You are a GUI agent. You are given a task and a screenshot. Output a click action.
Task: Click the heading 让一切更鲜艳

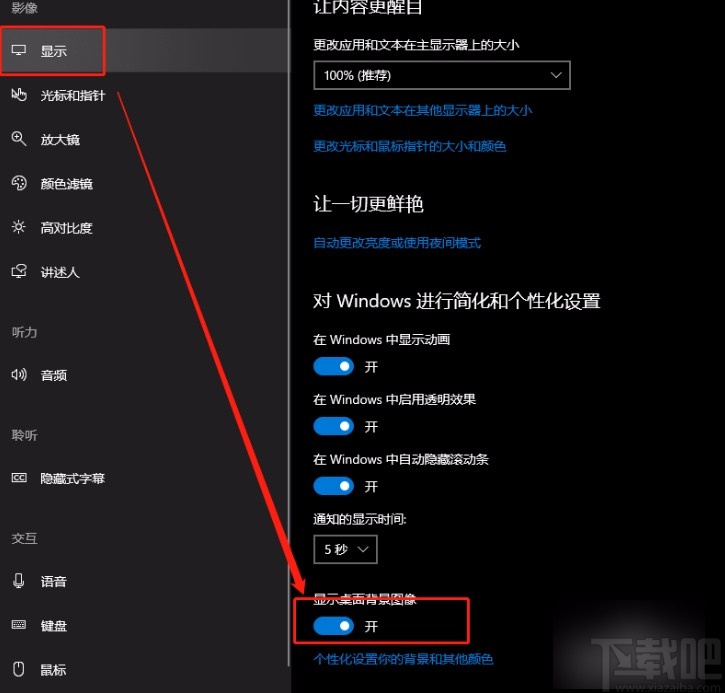(368, 204)
